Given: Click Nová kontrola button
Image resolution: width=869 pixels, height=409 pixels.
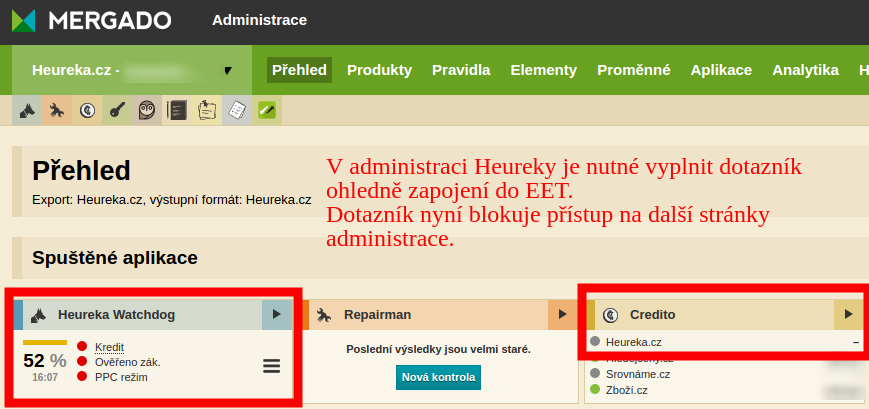Looking at the screenshot, I should click(x=438, y=377).
